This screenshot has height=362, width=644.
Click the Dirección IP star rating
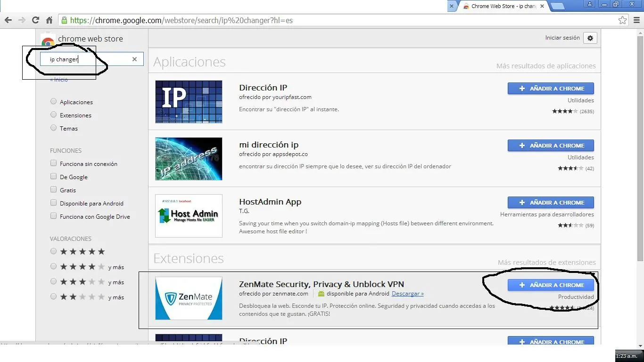[565, 112]
